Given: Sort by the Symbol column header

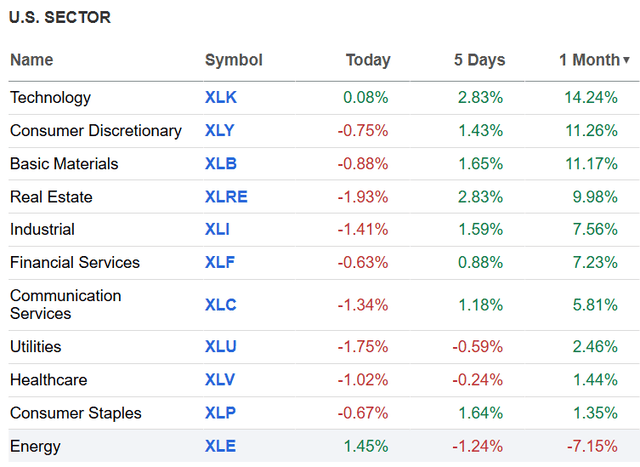Looking at the screenshot, I should [233, 60].
